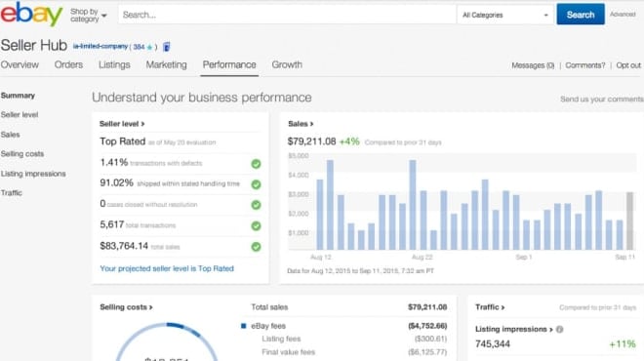Screen dimensions: 644x361
Task: Select Summary in the left sidebar
Action: click(x=18, y=96)
